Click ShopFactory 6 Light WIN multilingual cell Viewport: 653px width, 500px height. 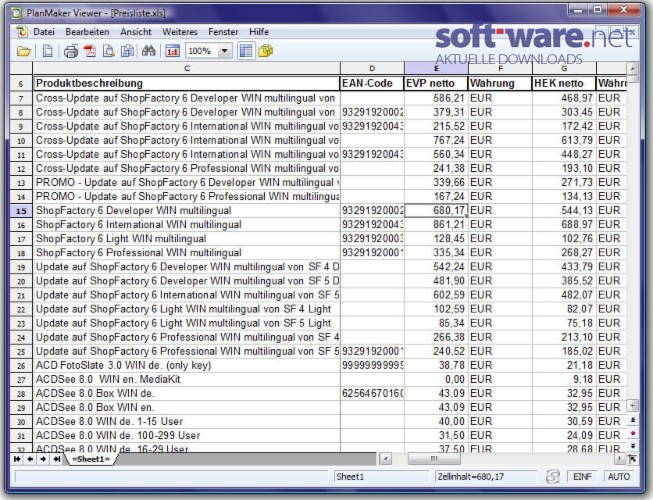(187, 239)
